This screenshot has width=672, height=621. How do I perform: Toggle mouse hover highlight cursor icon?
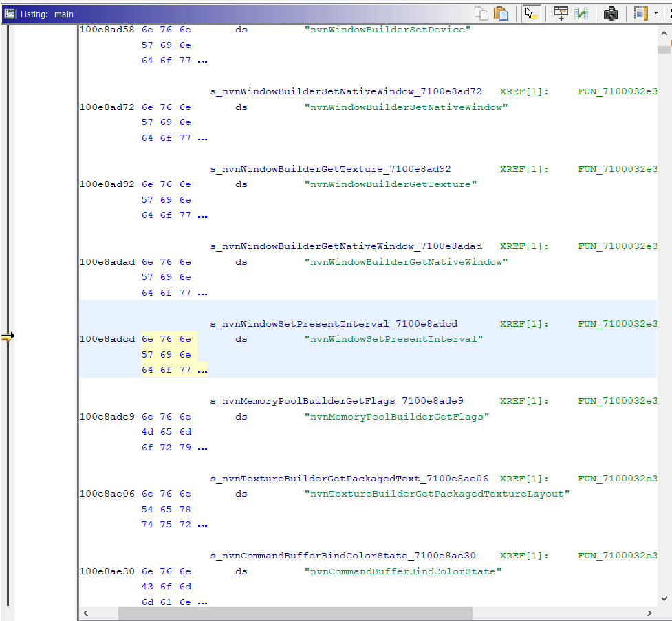point(530,14)
